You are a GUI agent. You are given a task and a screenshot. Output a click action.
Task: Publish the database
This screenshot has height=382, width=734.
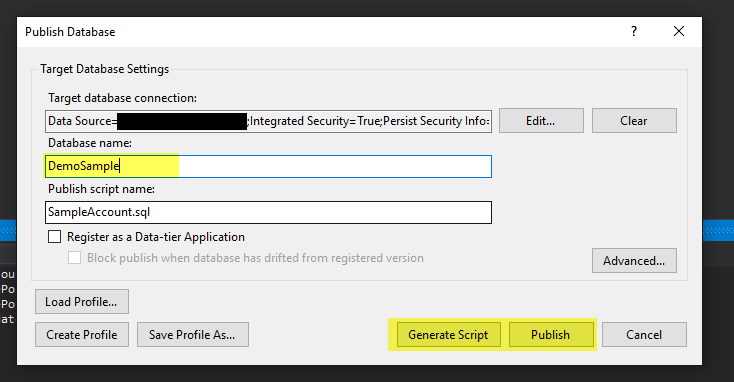pos(550,335)
